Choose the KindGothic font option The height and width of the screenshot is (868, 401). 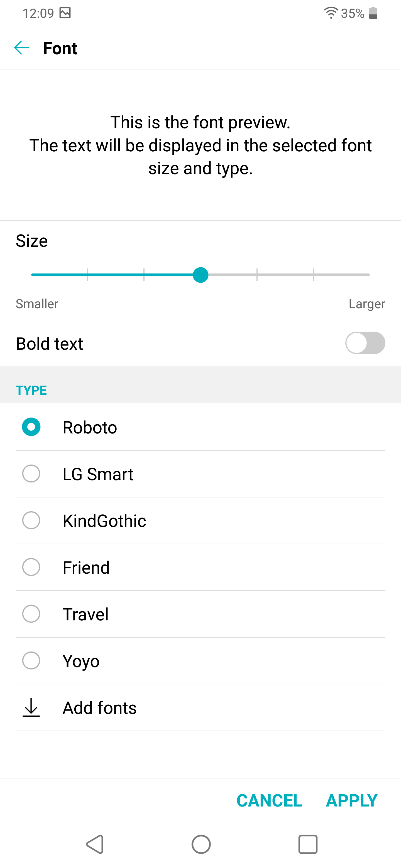200,520
